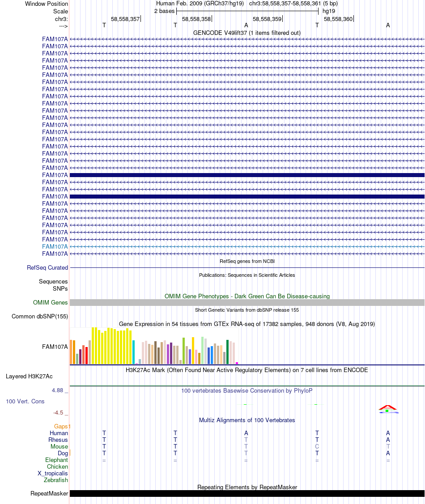This screenshot has width=425, height=504.
Task: Click the Chicken species label
Action: point(57,467)
